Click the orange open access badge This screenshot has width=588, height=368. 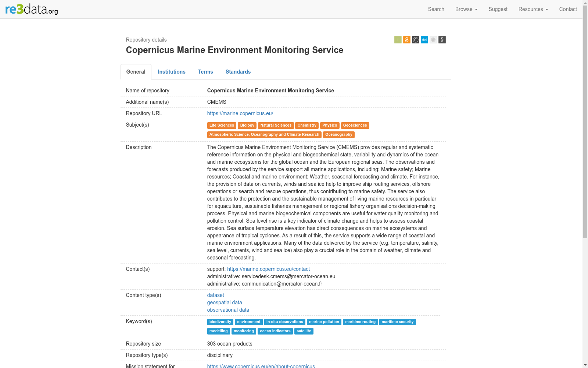(406, 40)
